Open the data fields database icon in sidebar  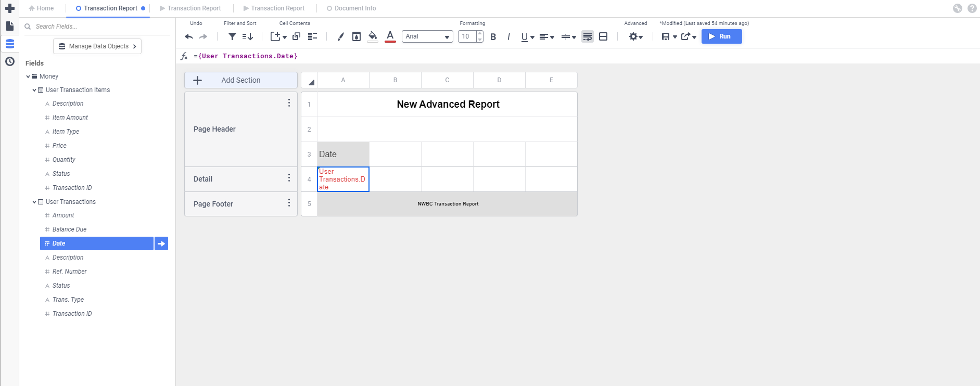click(x=9, y=44)
